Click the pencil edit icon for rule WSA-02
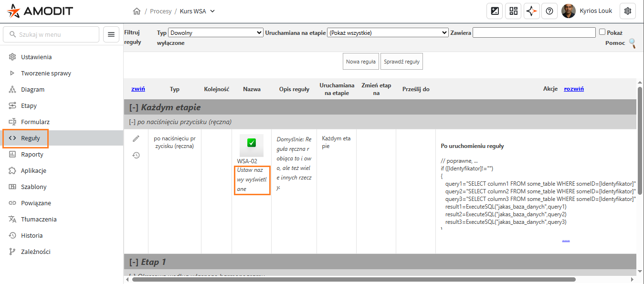This screenshot has width=644, height=284. click(136, 138)
